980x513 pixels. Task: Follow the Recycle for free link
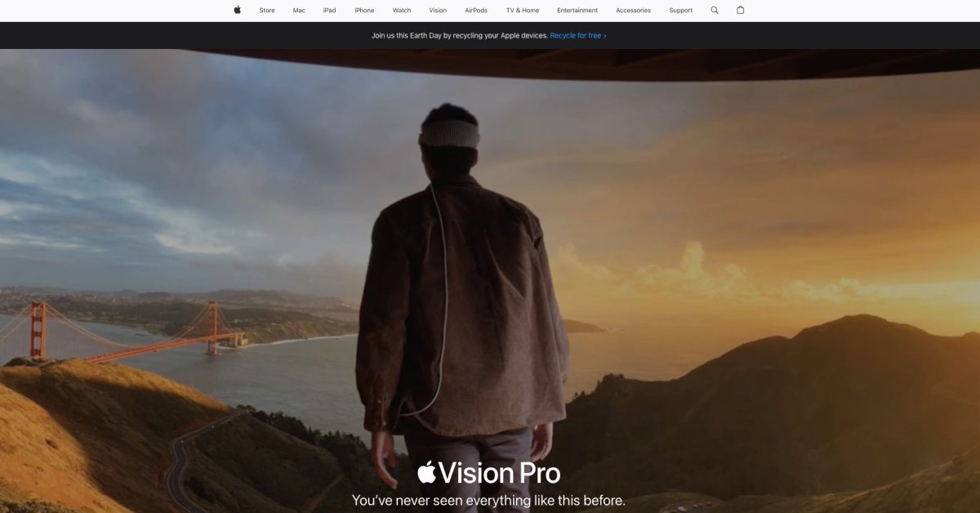click(x=578, y=36)
